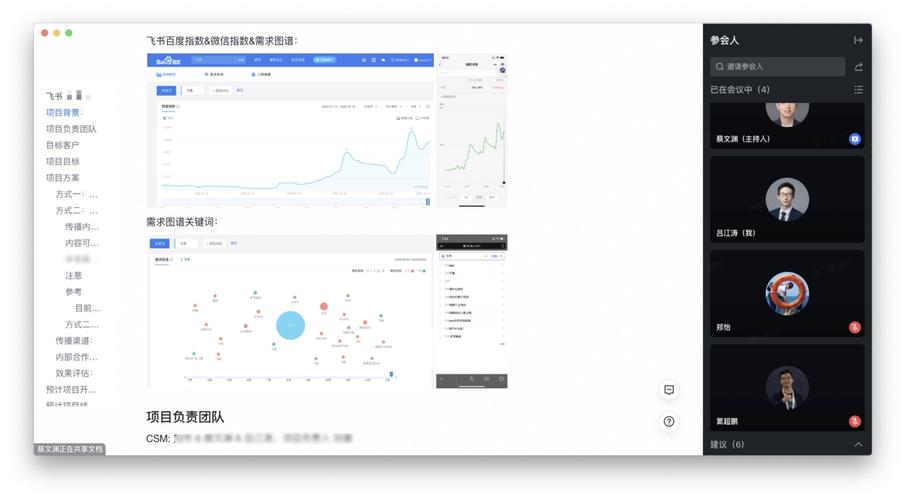
Task: Click the 需求图谱关键词 text line
Action: point(182,222)
